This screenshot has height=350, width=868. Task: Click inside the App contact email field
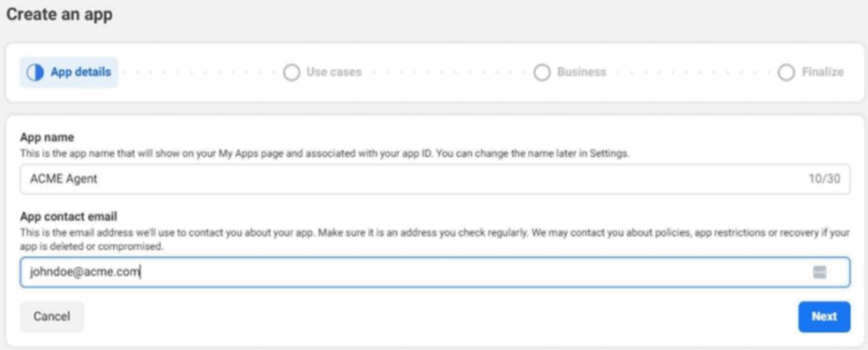[x=424, y=272]
